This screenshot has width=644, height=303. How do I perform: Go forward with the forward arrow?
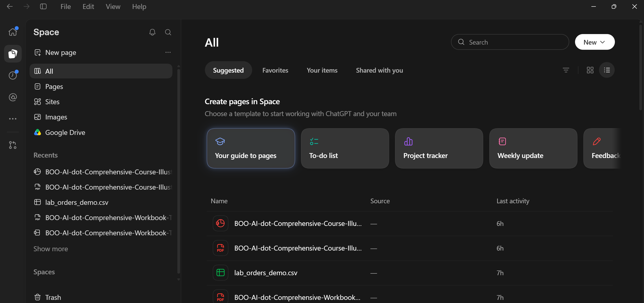(26, 6)
